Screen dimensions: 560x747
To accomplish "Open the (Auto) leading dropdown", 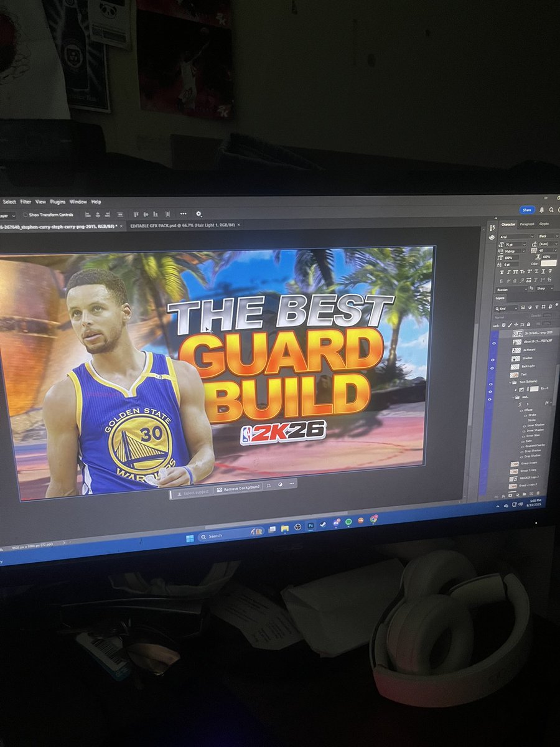I will (x=548, y=243).
